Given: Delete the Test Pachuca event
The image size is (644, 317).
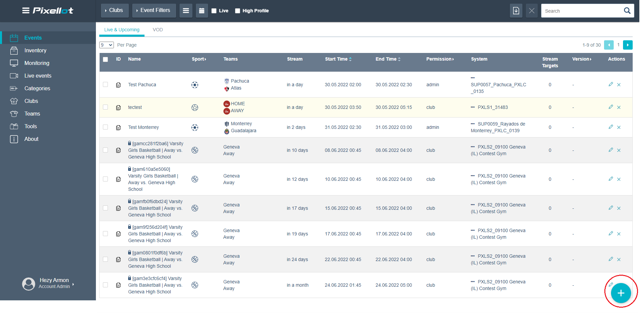Looking at the screenshot, I should (x=619, y=85).
